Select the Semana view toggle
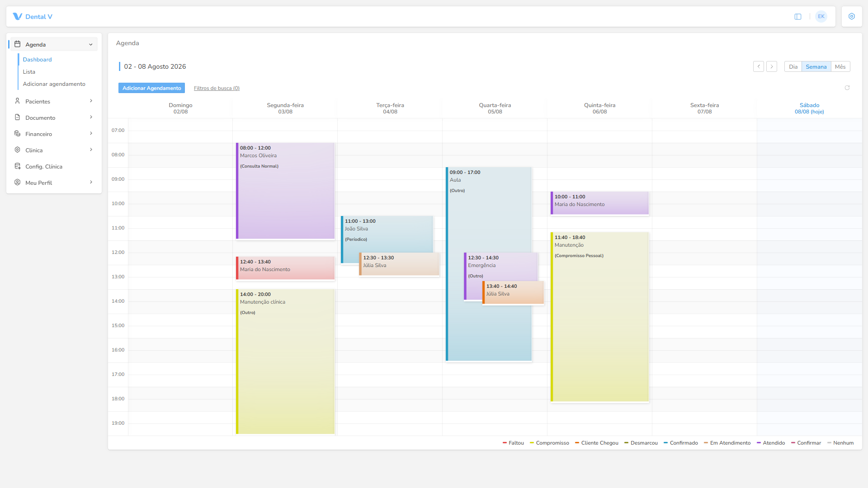The height and width of the screenshot is (488, 868). (x=816, y=66)
